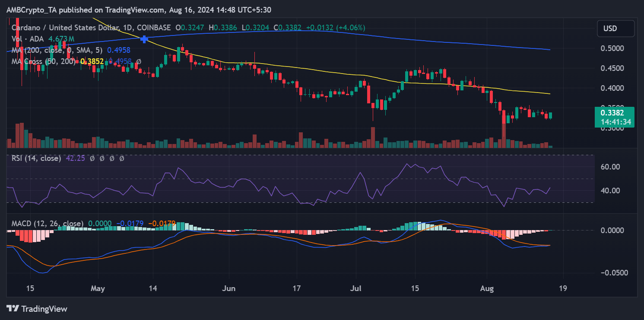Click the change value +0.0132 (+4.06%)

(336, 28)
